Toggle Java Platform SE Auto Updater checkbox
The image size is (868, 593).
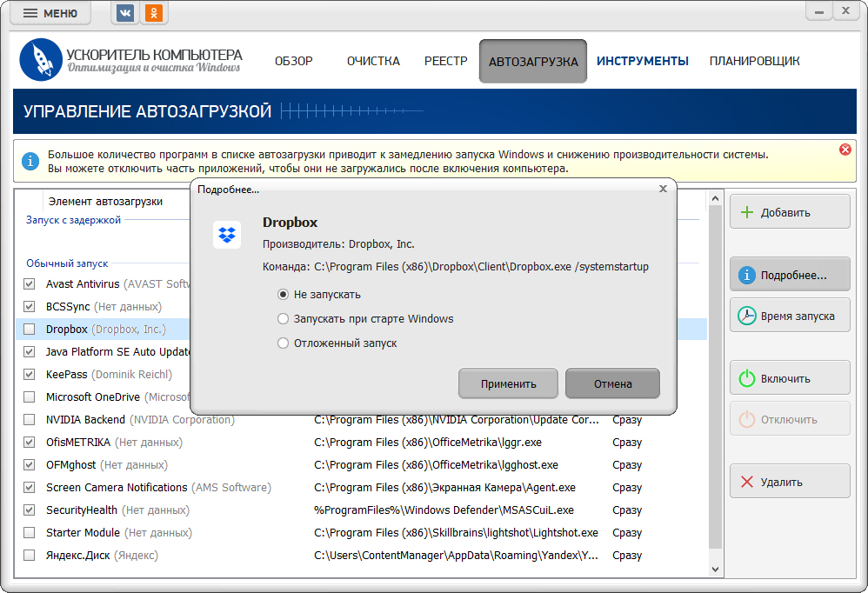pos(30,352)
